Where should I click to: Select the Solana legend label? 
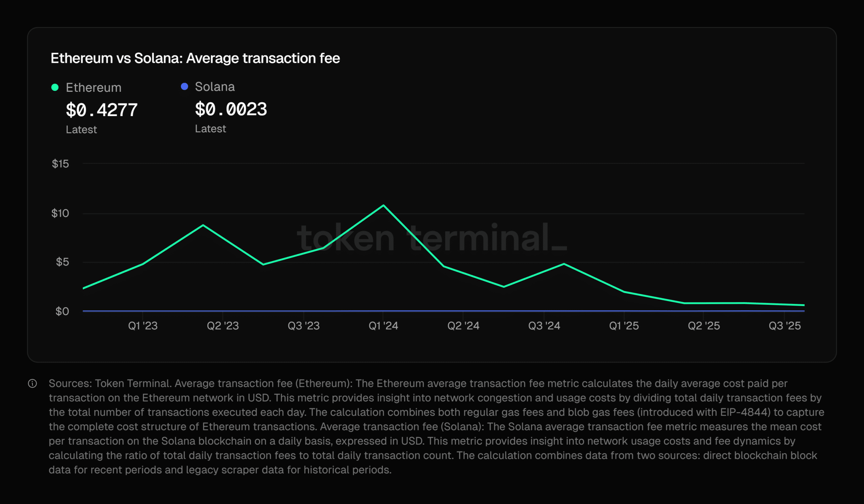(x=215, y=87)
